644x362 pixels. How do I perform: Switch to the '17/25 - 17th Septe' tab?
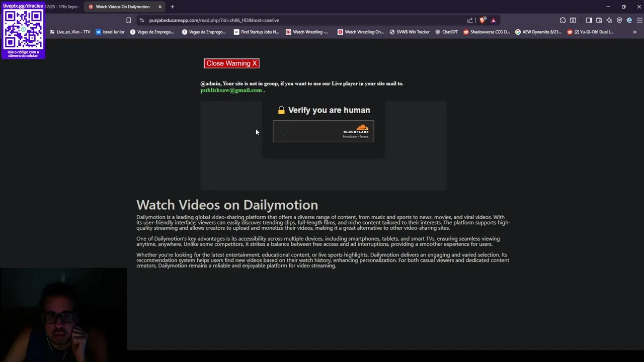coord(62,7)
